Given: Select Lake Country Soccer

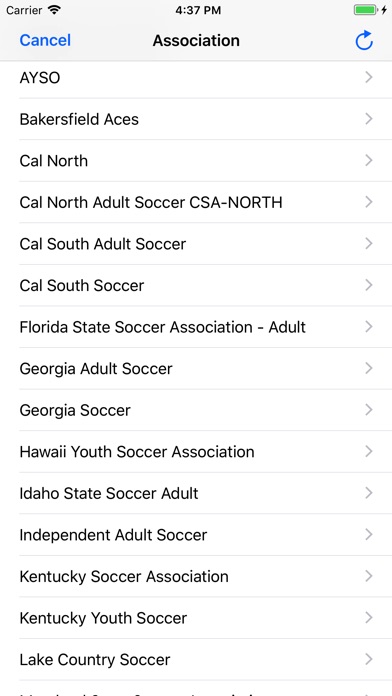Looking at the screenshot, I should point(196,659).
